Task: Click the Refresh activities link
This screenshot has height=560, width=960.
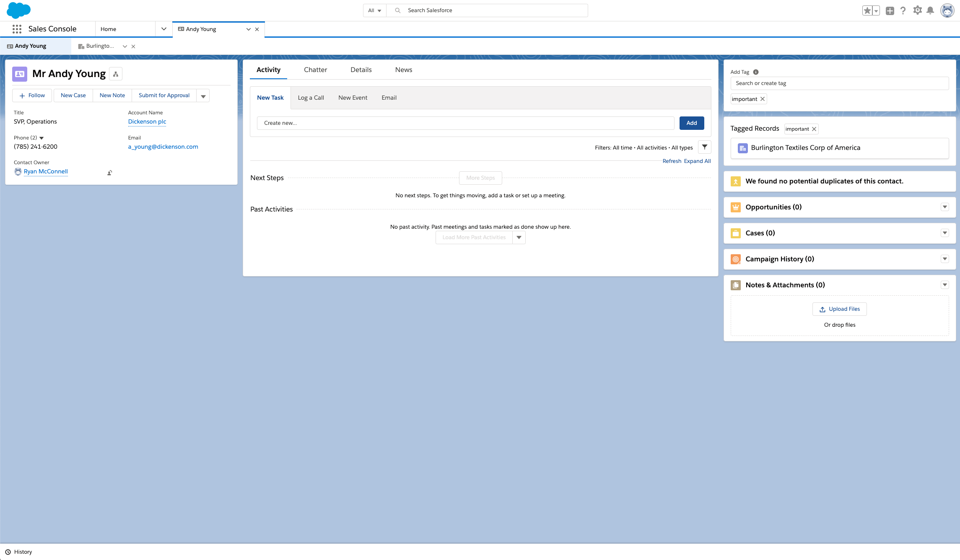Action: pos(672,161)
